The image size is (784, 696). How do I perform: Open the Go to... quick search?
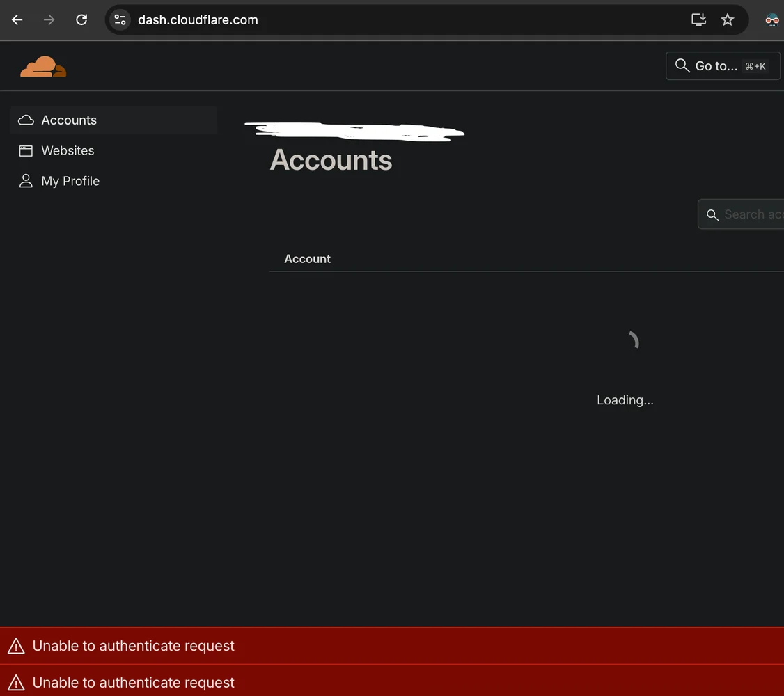pos(723,66)
